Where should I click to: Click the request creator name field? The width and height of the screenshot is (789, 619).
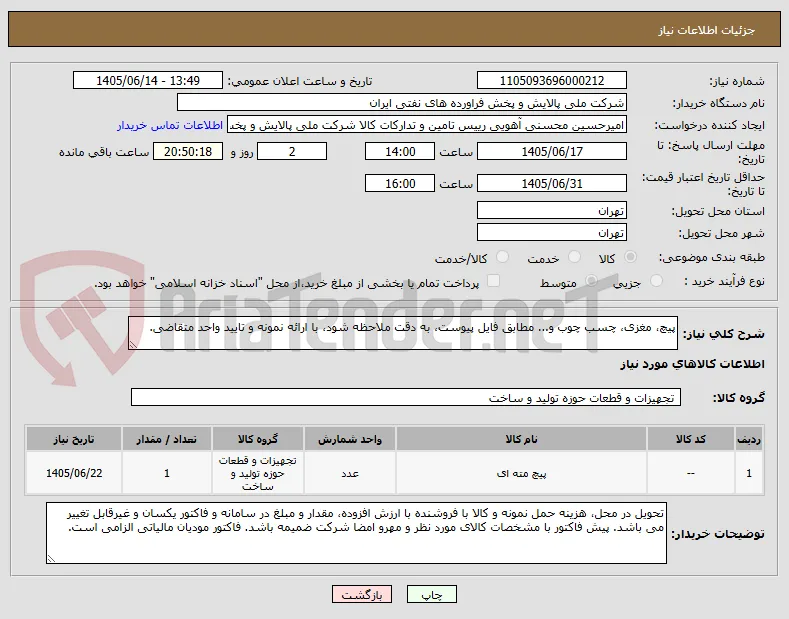coord(427,125)
